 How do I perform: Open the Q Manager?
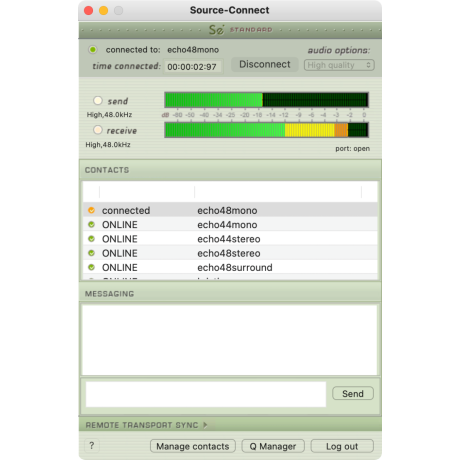click(273, 446)
